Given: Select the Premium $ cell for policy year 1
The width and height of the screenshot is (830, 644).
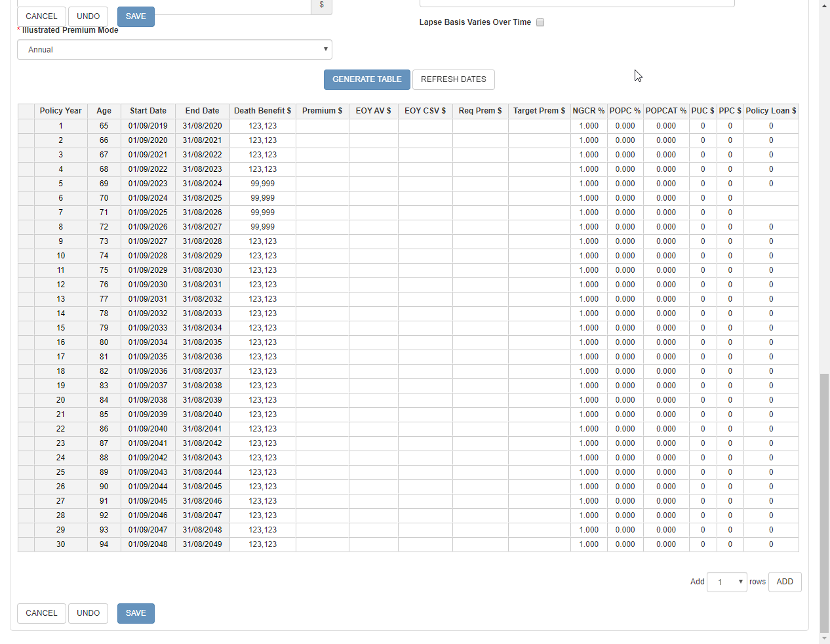Looking at the screenshot, I should click(322, 126).
